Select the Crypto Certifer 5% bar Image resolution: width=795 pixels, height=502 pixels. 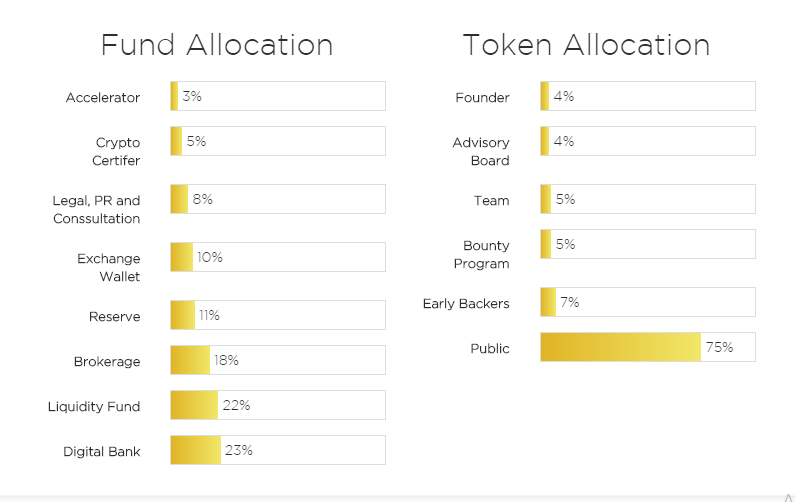[x=277, y=141]
